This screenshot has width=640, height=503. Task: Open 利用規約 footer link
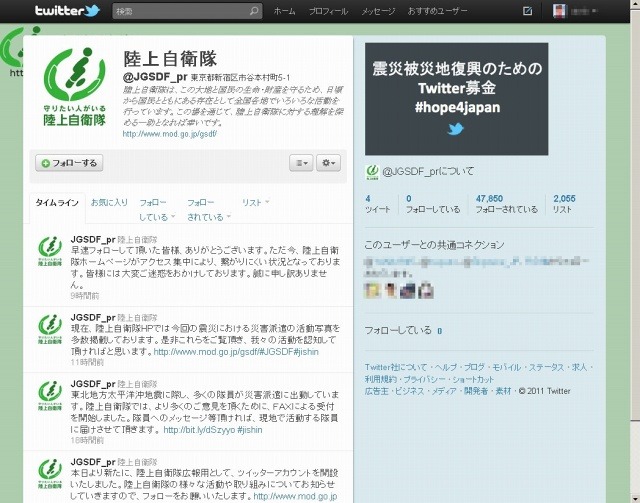pos(380,379)
